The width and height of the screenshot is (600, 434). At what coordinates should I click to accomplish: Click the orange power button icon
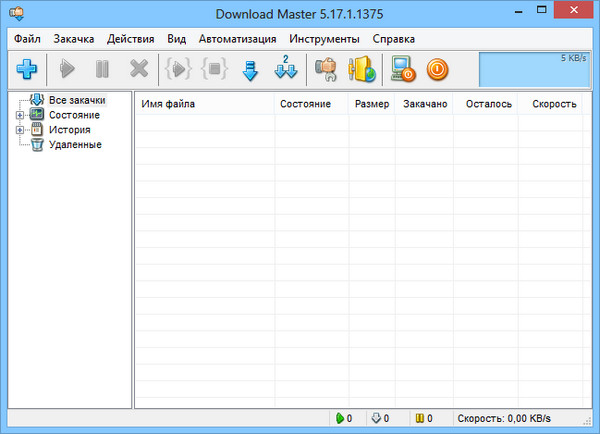(437, 70)
